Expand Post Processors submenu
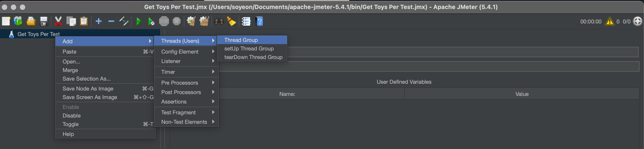The width and height of the screenshot is (644, 149). pyautogui.click(x=186, y=92)
